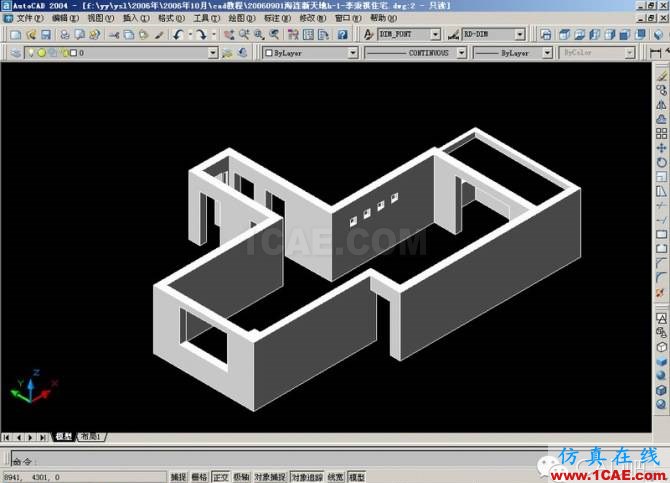
Task: Click the Layer Previous icon
Action: tap(243, 53)
